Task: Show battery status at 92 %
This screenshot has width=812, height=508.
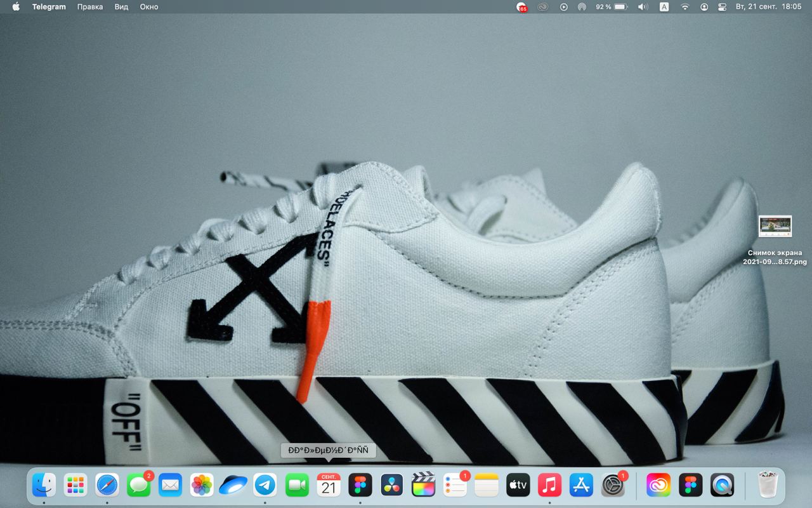Action: pyautogui.click(x=612, y=6)
